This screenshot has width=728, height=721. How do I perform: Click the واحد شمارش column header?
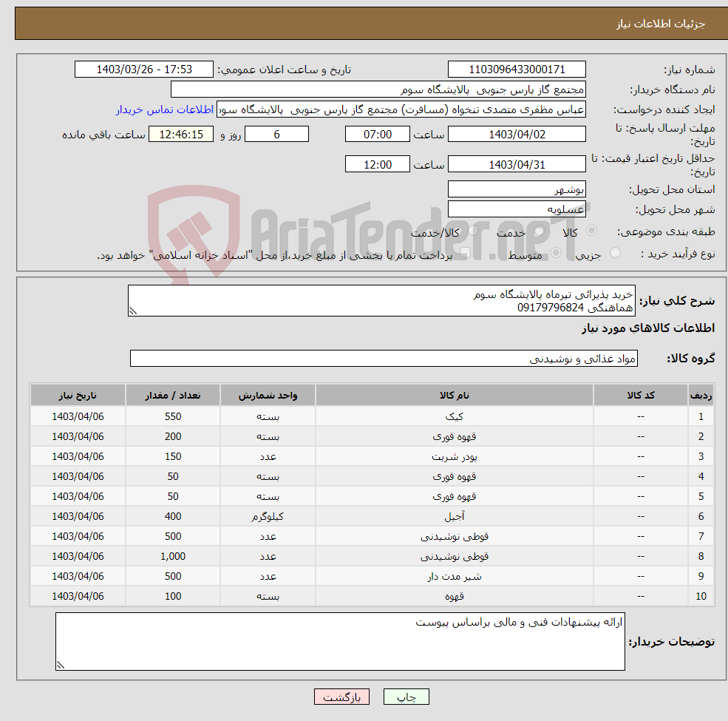click(x=268, y=396)
